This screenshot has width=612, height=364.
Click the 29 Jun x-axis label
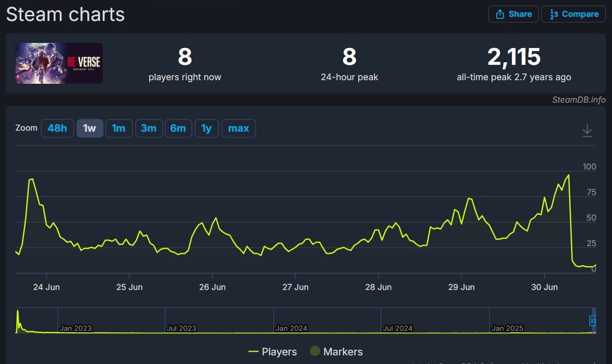click(x=461, y=287)
